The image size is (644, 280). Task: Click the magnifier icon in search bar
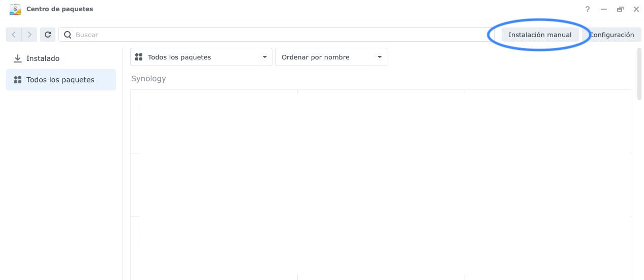tap(68, 35)
